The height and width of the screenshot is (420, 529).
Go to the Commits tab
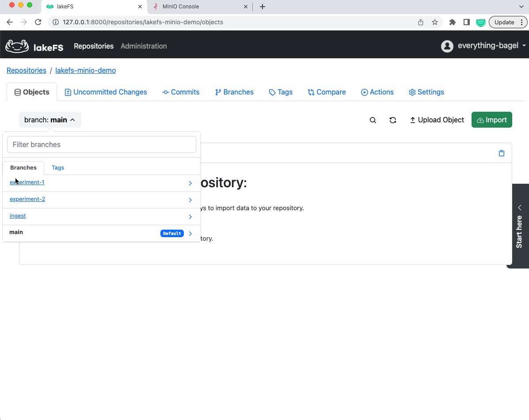[x=181, y=92]
